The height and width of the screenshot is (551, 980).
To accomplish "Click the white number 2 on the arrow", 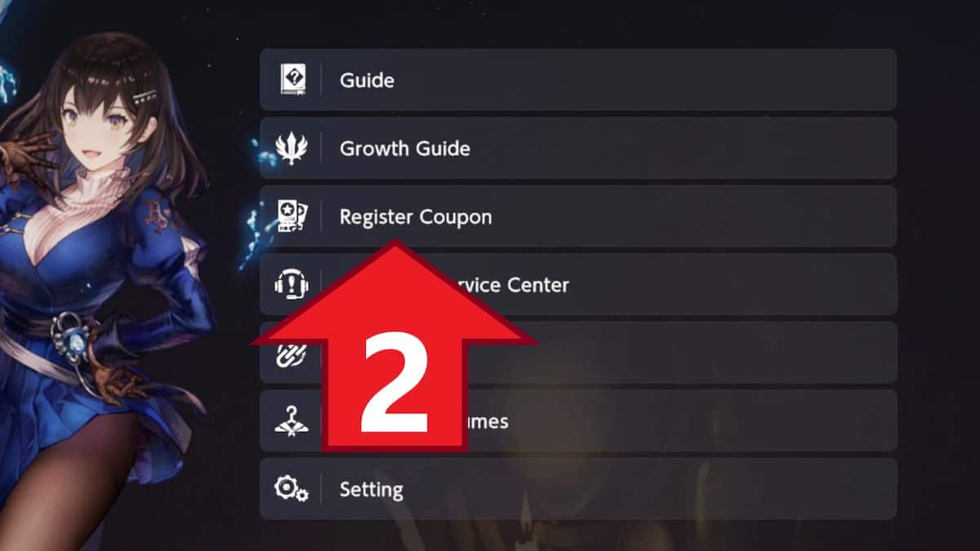I will click(396, 383).
